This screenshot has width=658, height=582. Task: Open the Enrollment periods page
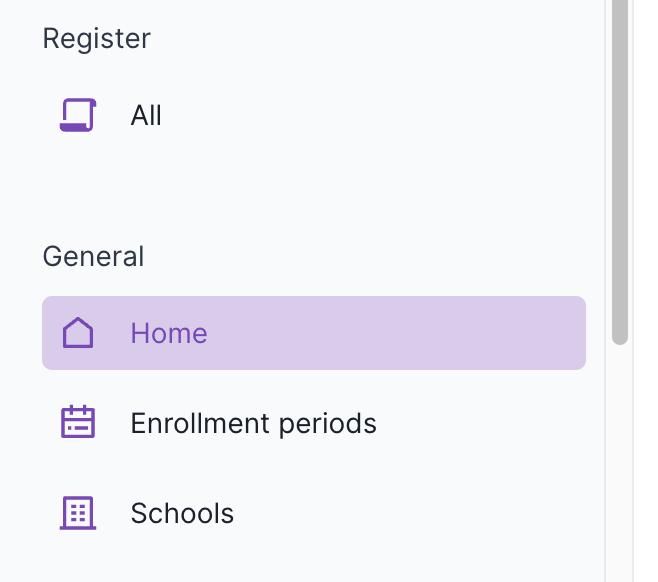(x=253, y=423)
